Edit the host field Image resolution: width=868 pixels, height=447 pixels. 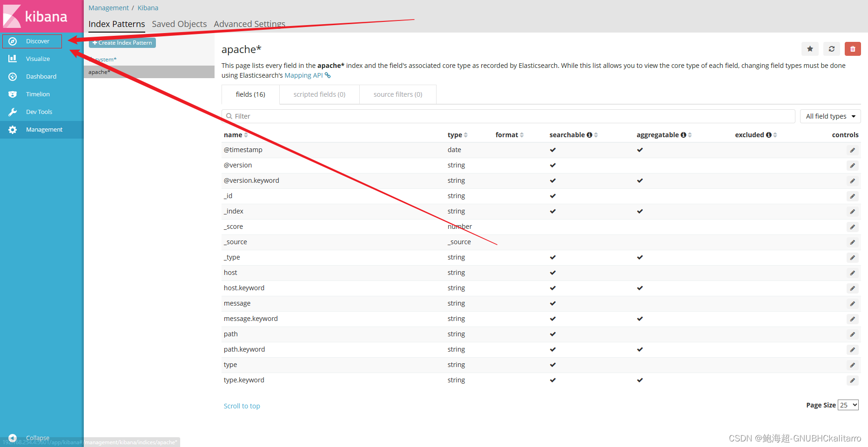tap(853, 273)
